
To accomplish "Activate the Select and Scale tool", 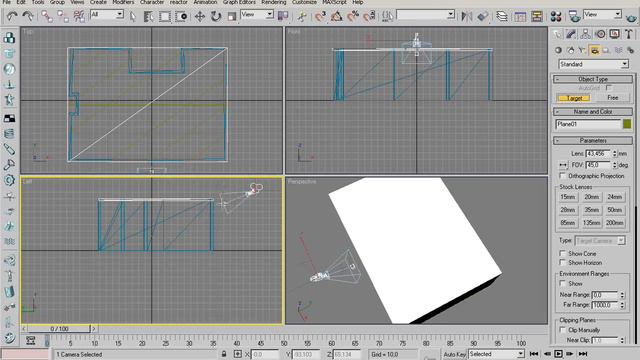I will click(x=231, y=16).
